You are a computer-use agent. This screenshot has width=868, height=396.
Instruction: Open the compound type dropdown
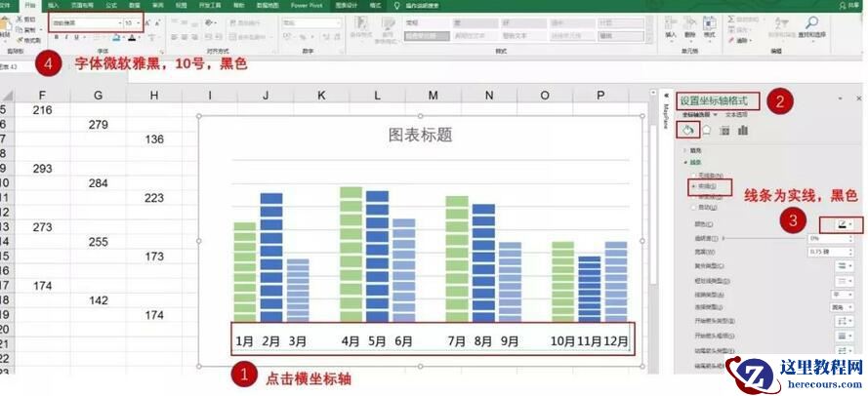pyautogui.click(x=846, y=266)
